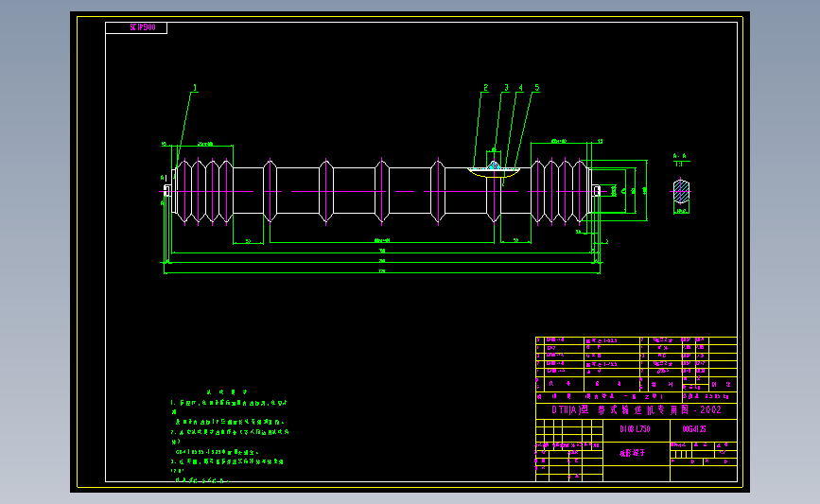
Task: Select the technical requirements notes heading
Action: [226, 392]
